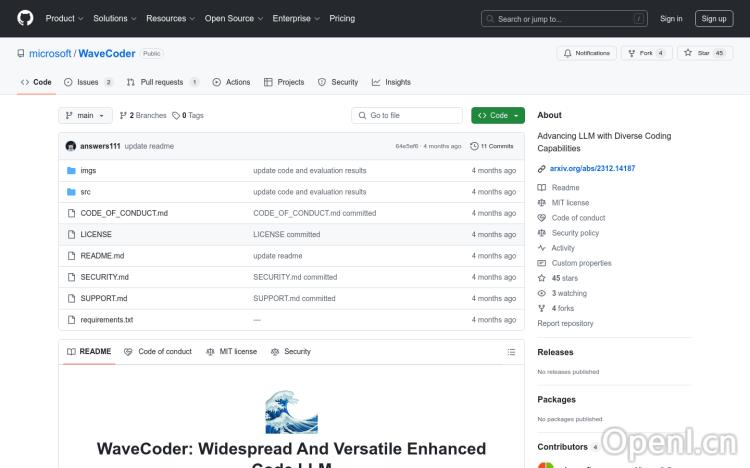The image size is (750, 468).
Task: View 11 Commits history
Action: (492, 146)
